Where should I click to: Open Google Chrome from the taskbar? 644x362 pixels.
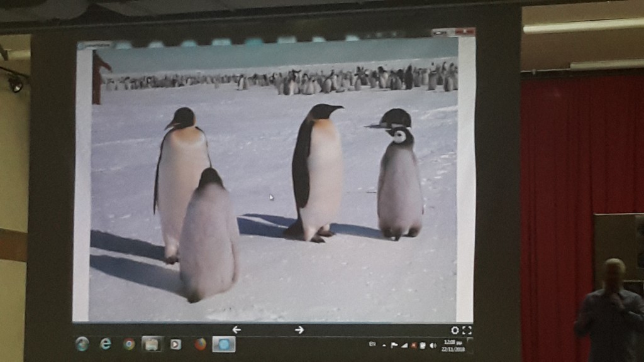point(129,344)
